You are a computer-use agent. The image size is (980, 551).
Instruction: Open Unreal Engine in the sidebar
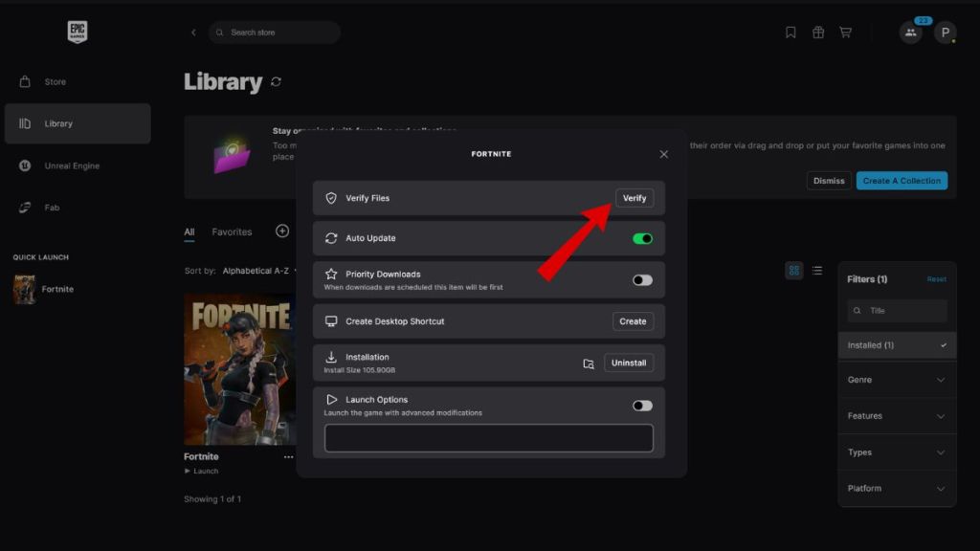click(78, 165)
